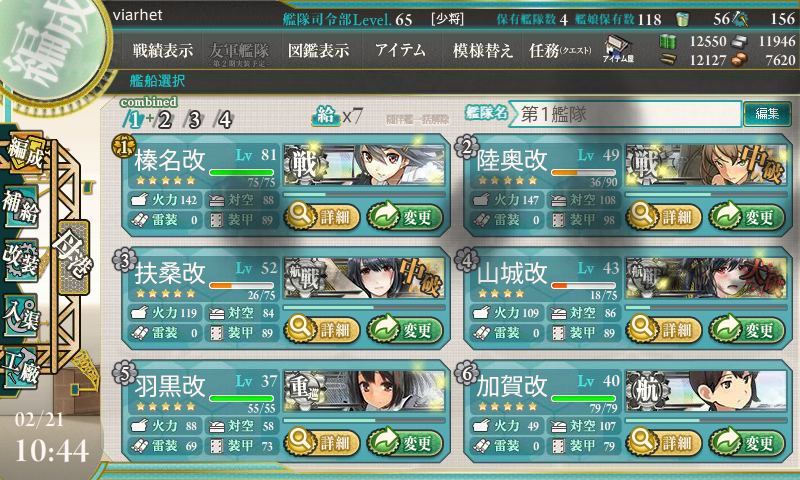Click the round 編成 emblem at top left
Image resolution: width=800 pixels, height=480 pixels.
click(x=51, y=48)
